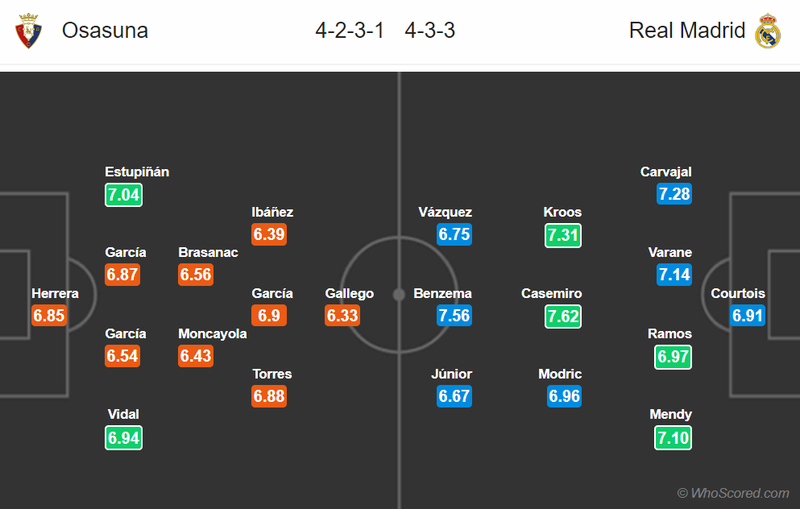Viewport: 800px width, 509px height.
Task: Click the Modric player name
Action: (560, 374)
